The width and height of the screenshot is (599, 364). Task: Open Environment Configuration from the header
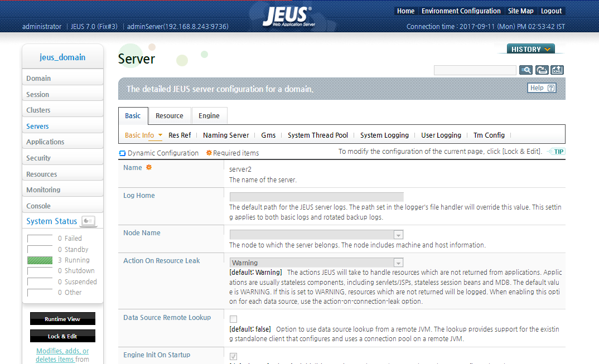461,11
